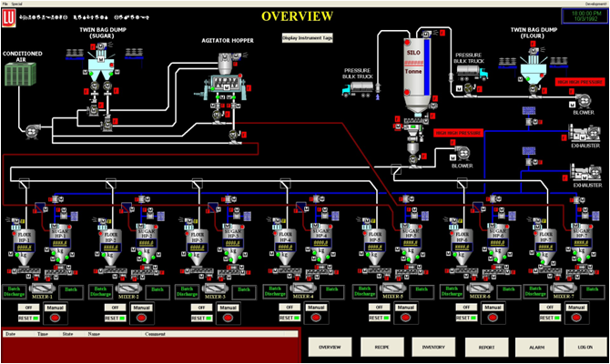Viewport: 610px width, 364px height.
Task: Click Display Instrument Tags button
Action: (x=307, y=38)
